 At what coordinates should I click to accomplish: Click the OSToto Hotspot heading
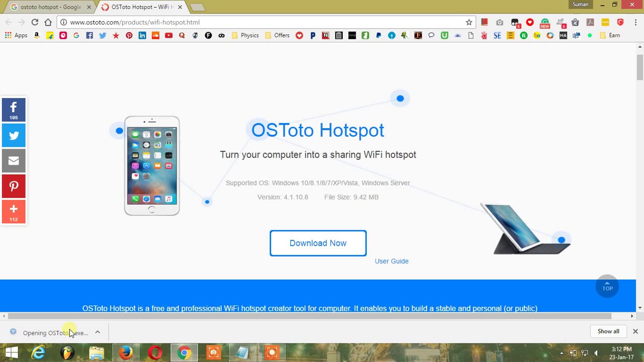click(317, 130)
